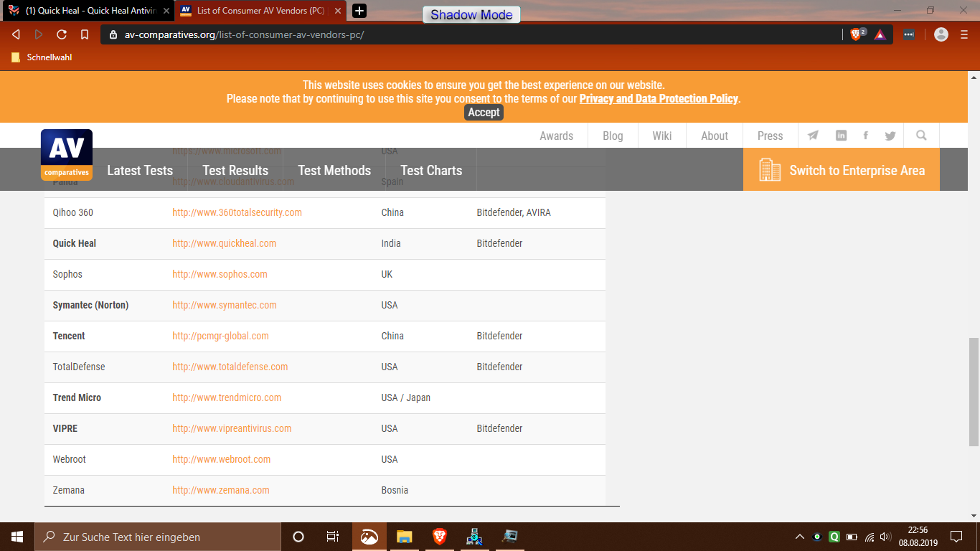Open the zemana.com link

pyautogui.click(x=221, y=490)
